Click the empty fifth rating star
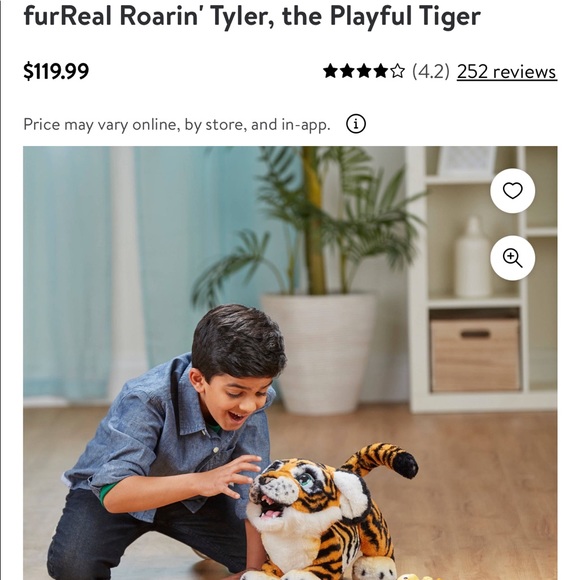Screen dimensions: 580x580 (397, 71)
